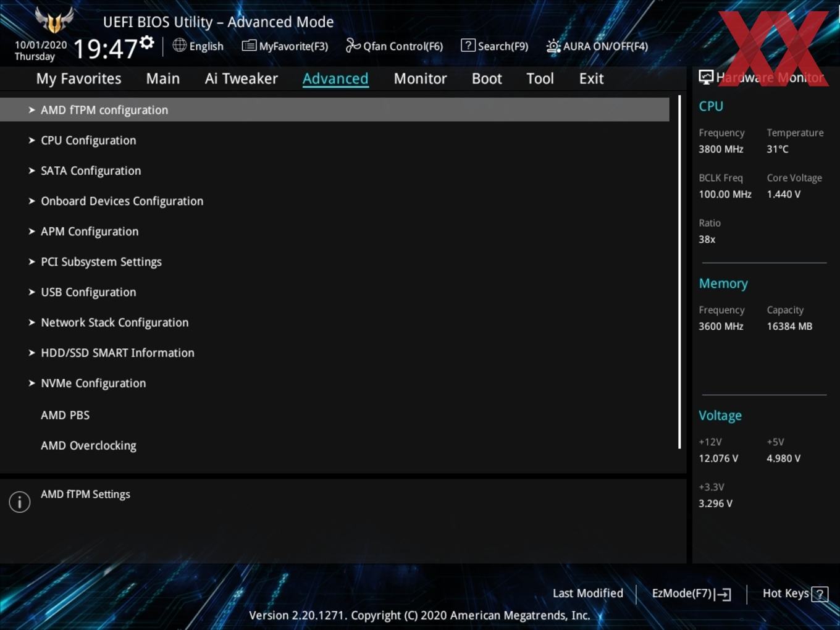Open the Tool tab
Screen dimensions: 840x630
(x=540, y=78)
